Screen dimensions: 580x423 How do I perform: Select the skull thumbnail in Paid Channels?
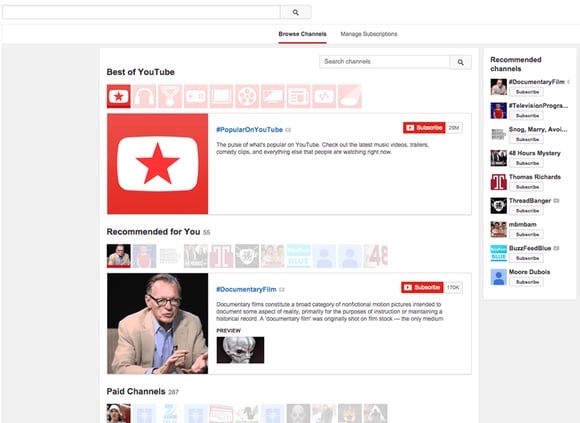click(298, 413)
